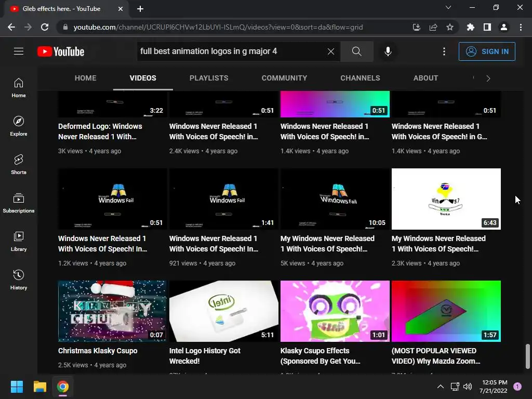Image resolution: width=532 pixels, height=399 pixels.
Task: Open Chrome extensions puzzle icon
Action: coord(470,27)
